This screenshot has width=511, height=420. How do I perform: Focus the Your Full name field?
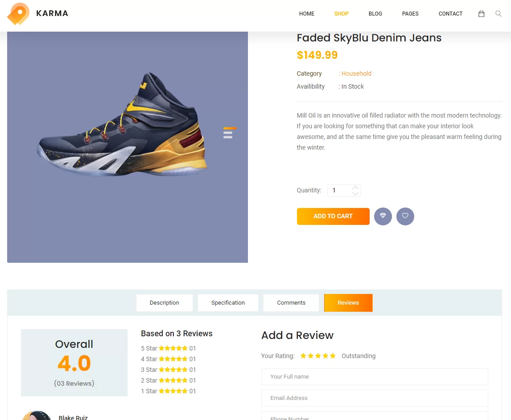(x=375, y=377)
